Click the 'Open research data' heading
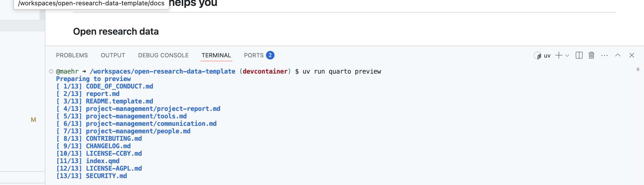Screen dimensions: 644x185 (x=116, y=31)
